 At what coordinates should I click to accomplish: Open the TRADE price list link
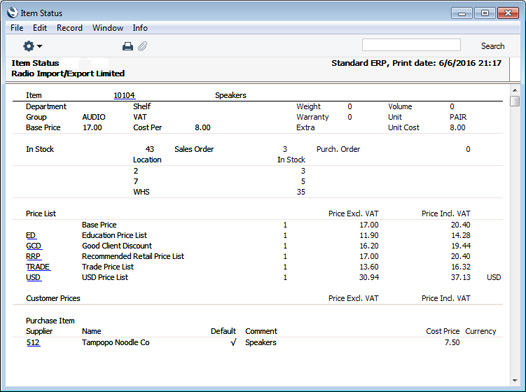tap(38, 267)
